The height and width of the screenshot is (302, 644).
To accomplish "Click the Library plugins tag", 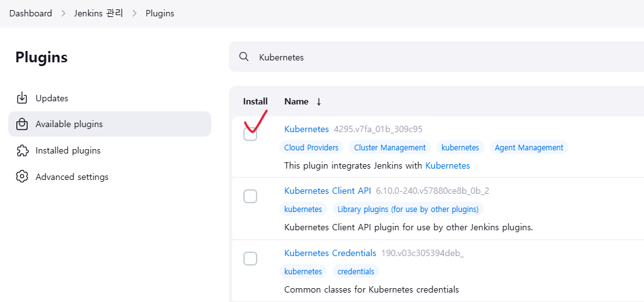I will pyautogui.click(x=408, y=209).
